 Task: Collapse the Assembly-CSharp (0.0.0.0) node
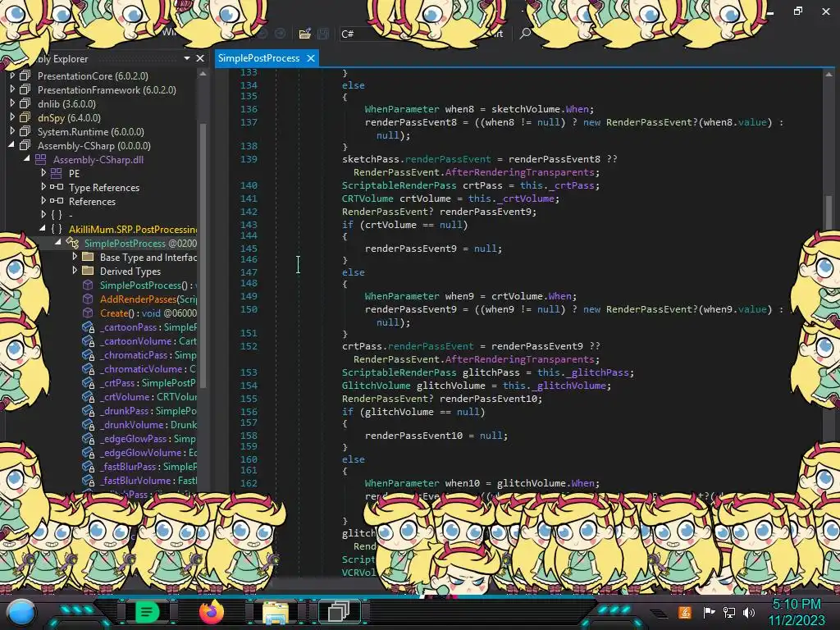tap(11, 145)
